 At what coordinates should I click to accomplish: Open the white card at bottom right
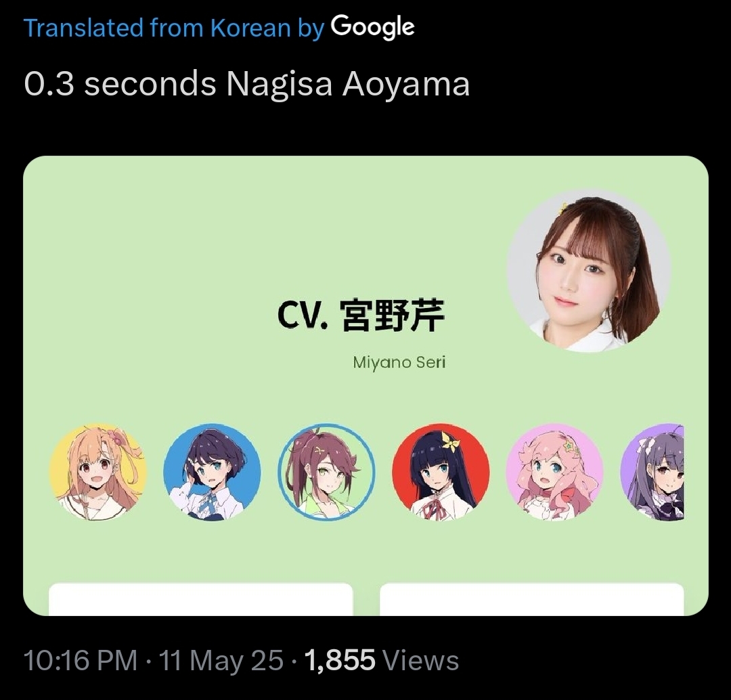[x=532, y=599]
